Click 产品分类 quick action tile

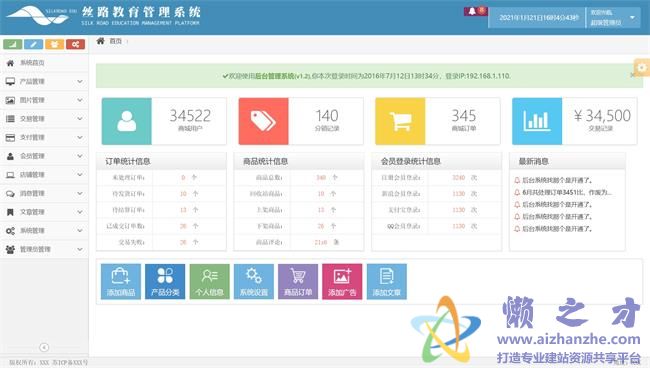pyautogui.click(x=165, y=281)
